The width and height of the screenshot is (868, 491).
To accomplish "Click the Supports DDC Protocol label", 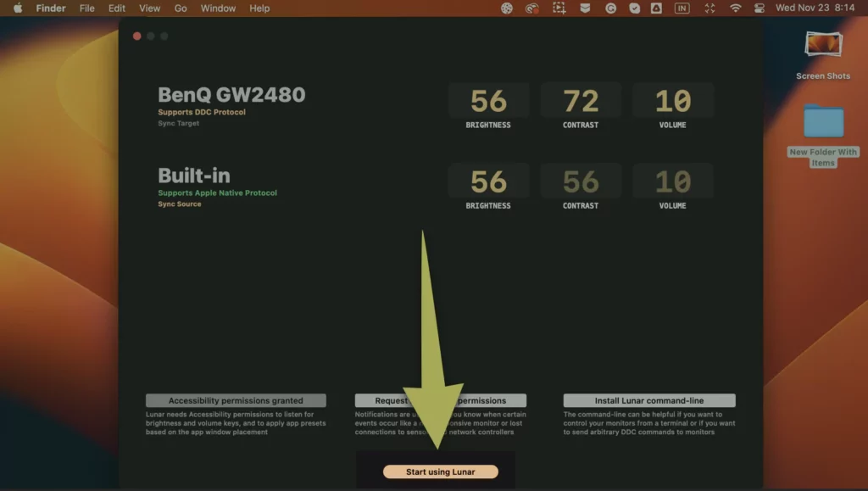I will coord(202,112).
